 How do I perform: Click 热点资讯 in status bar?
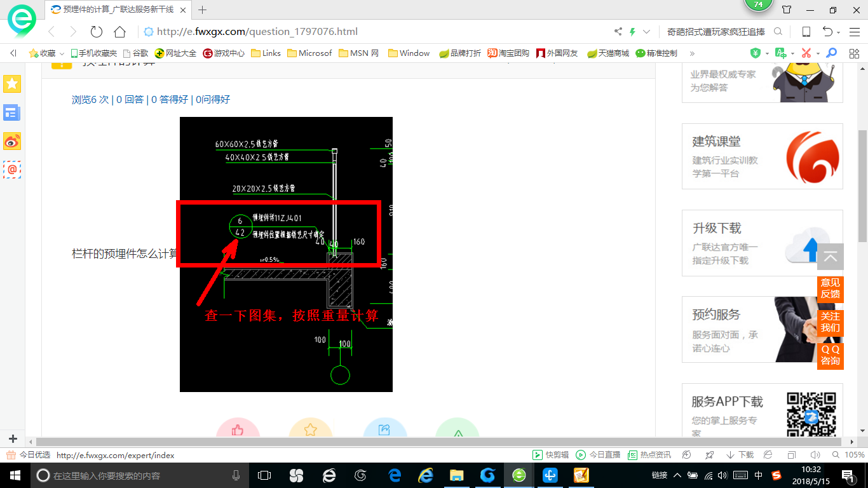[649, 455]
